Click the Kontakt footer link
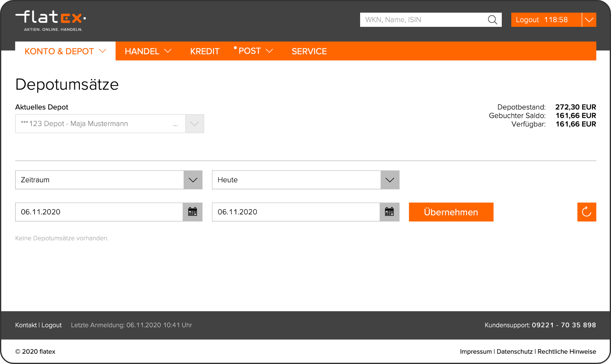The image size is (611, 364). (26, 325)
